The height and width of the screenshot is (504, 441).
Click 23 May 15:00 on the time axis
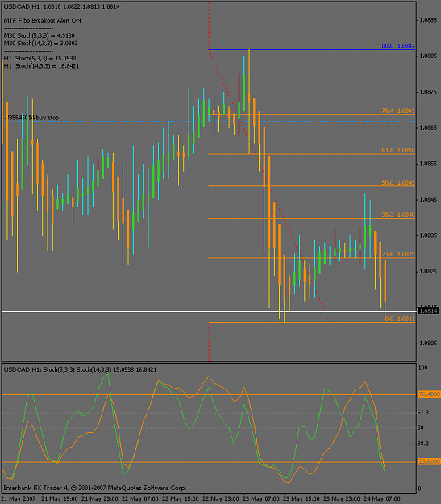point(302,499)
